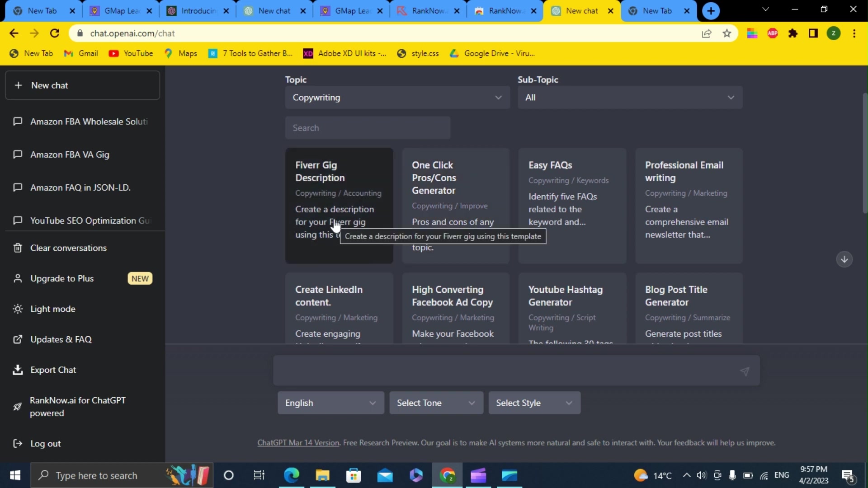Toggle the browser side panel icon
The height and width of the screenshot is (488, 868).
[x=813, y=33]
